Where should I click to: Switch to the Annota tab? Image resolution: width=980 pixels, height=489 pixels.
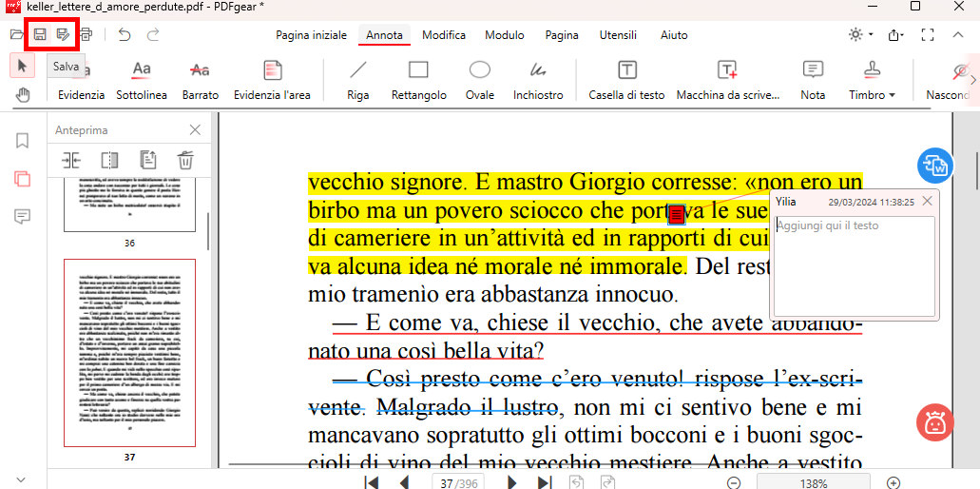point(384,35)
